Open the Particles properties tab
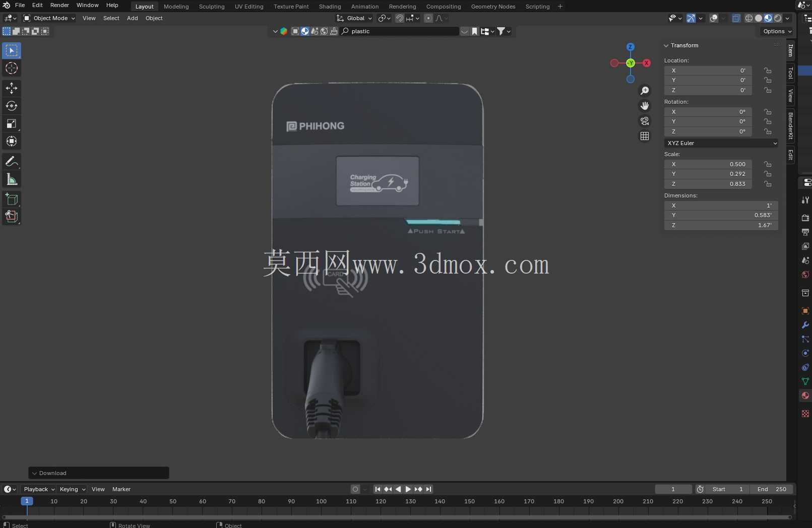 (805, 339)
